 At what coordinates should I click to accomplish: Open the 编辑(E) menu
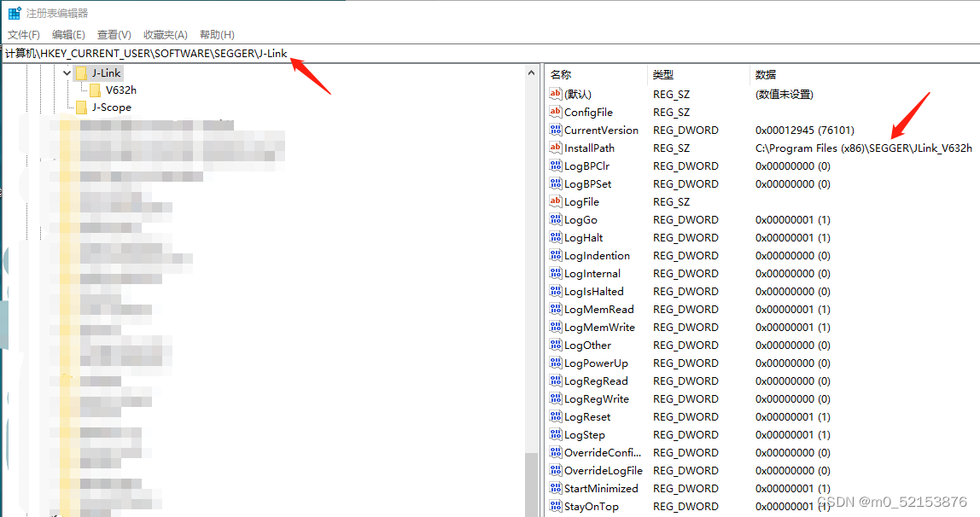click(68, 35)
